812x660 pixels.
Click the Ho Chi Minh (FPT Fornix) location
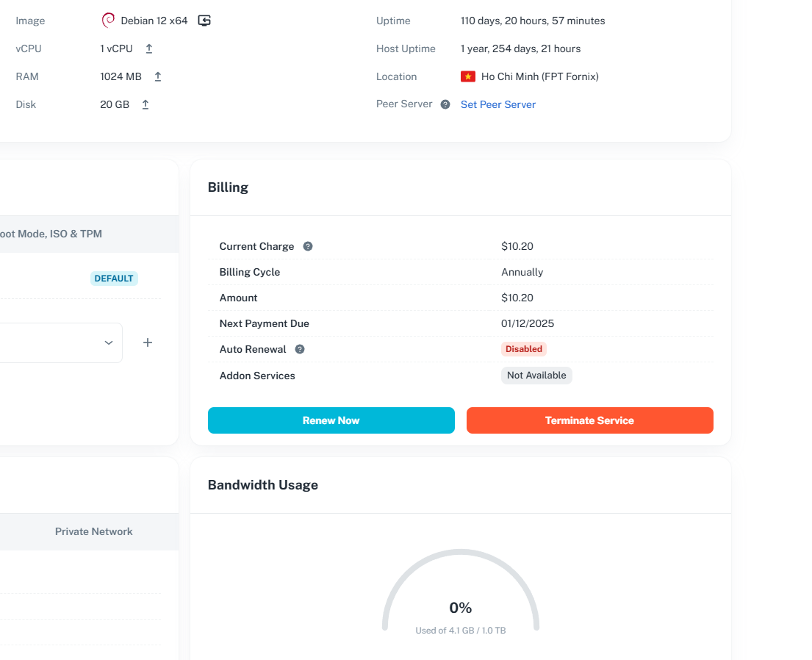pos(540,76)
